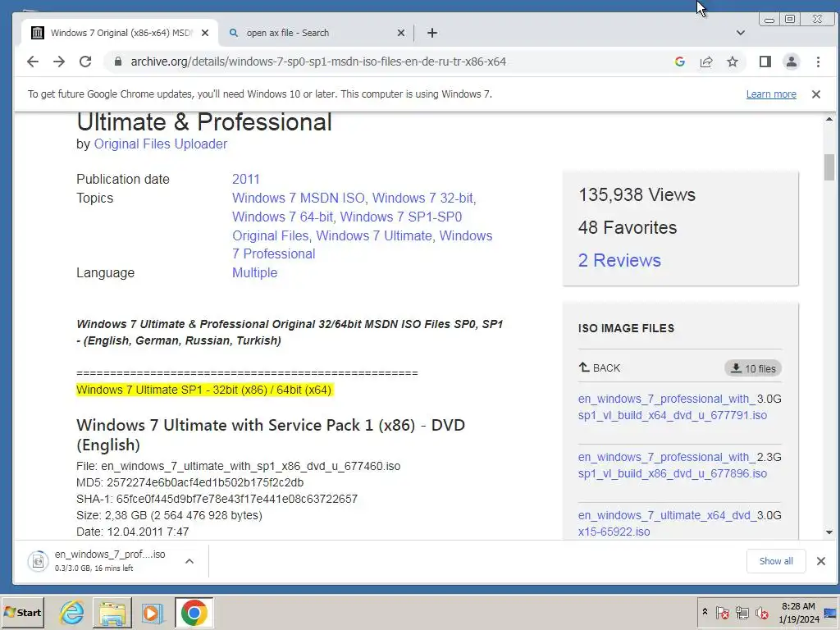Expand the download item options chevron

pyautogui.click(x=189, y=561)
